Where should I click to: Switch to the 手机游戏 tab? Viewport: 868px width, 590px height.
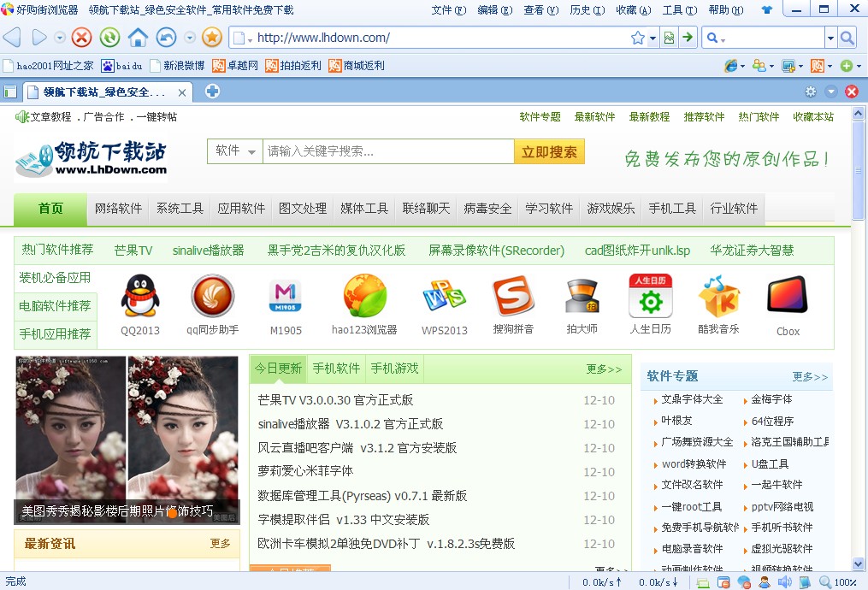tap(395, 369)
